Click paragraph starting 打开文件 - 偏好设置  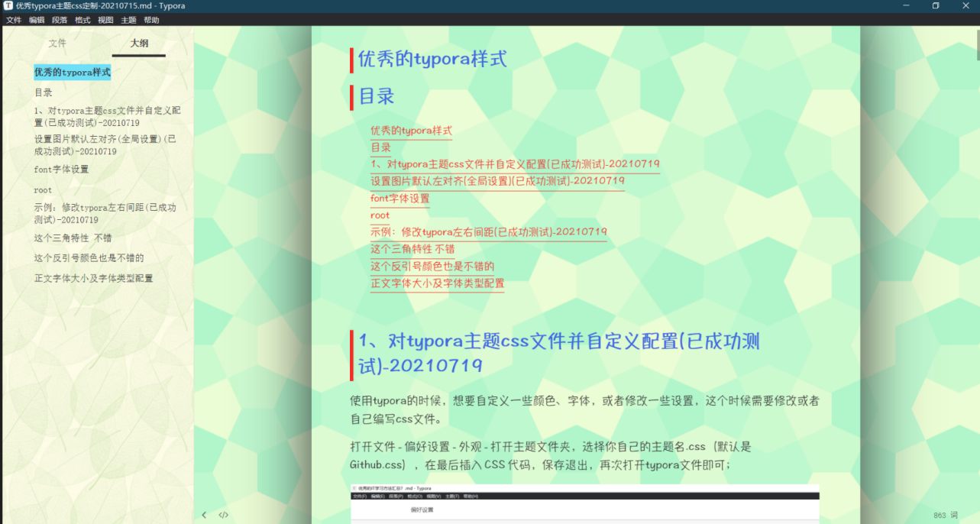tap(551, 455)
